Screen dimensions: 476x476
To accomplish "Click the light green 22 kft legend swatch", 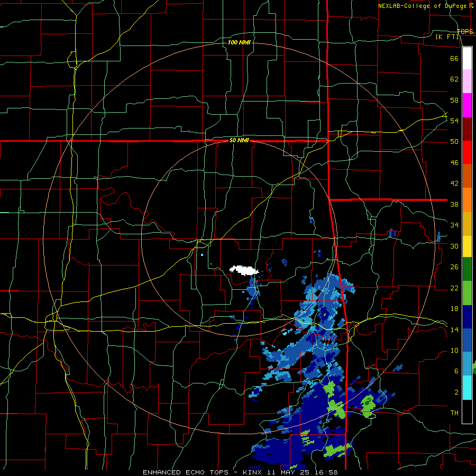I will tap(467, 293).
